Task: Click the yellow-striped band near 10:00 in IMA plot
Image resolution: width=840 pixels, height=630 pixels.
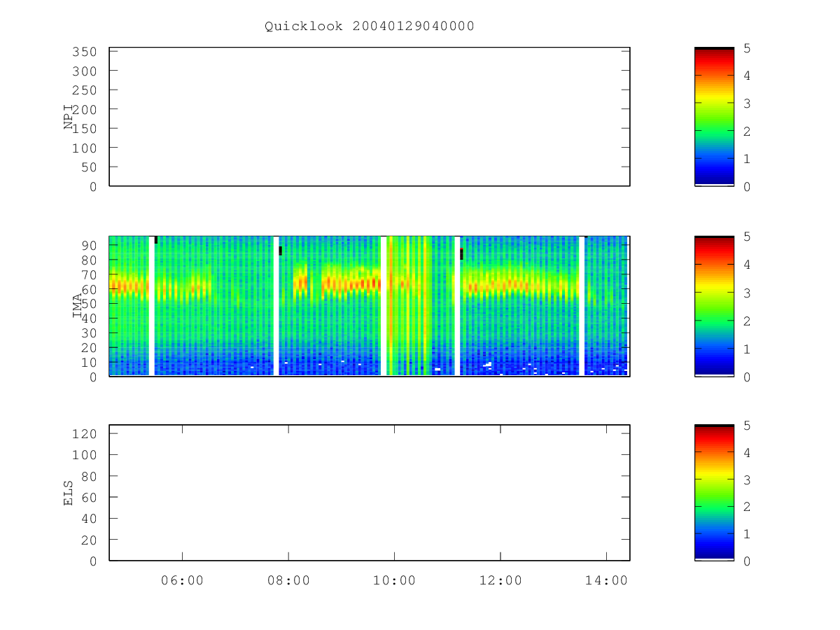Action: coord(409,306)
